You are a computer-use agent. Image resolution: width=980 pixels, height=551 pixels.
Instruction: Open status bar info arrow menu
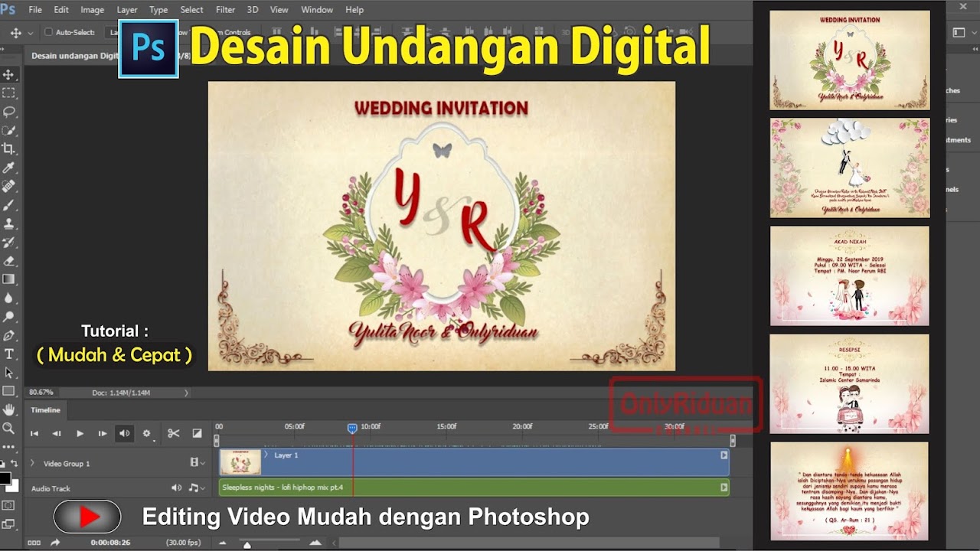186,393
